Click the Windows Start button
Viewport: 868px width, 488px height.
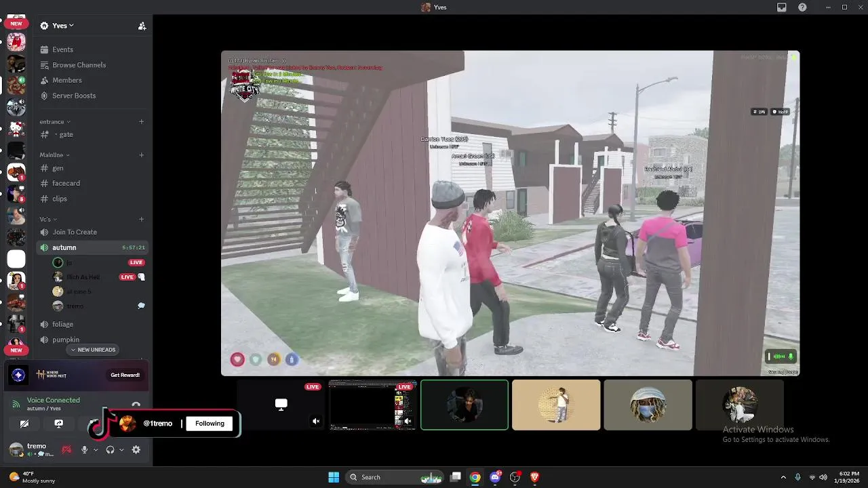(x=334, y=477)
